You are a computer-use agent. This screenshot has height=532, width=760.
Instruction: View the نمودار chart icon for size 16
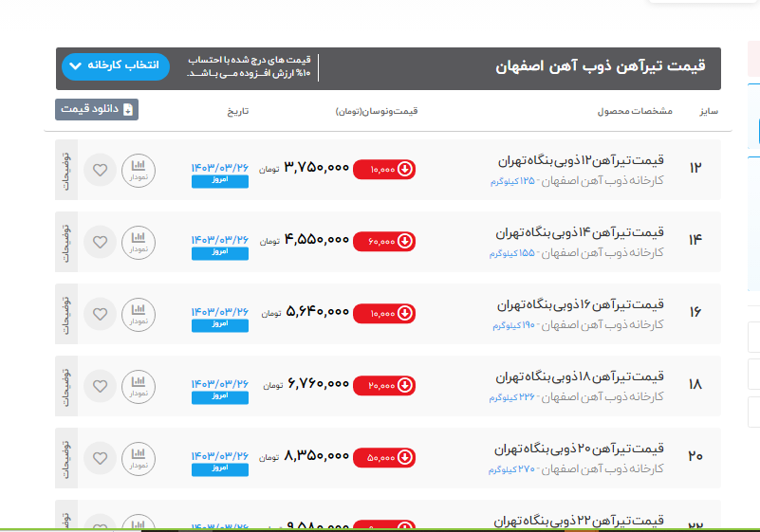pos(138,314)
